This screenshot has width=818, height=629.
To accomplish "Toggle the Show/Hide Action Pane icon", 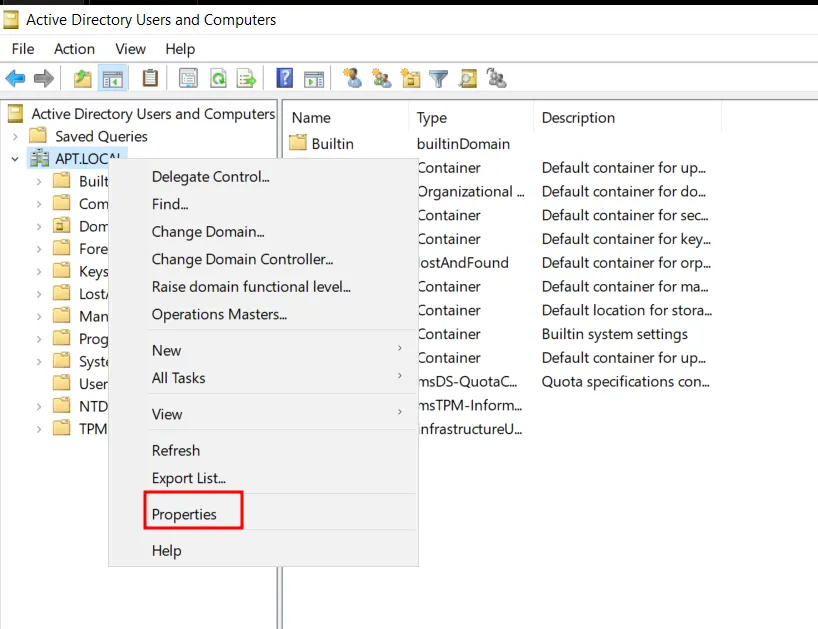I will click(314, 79).
